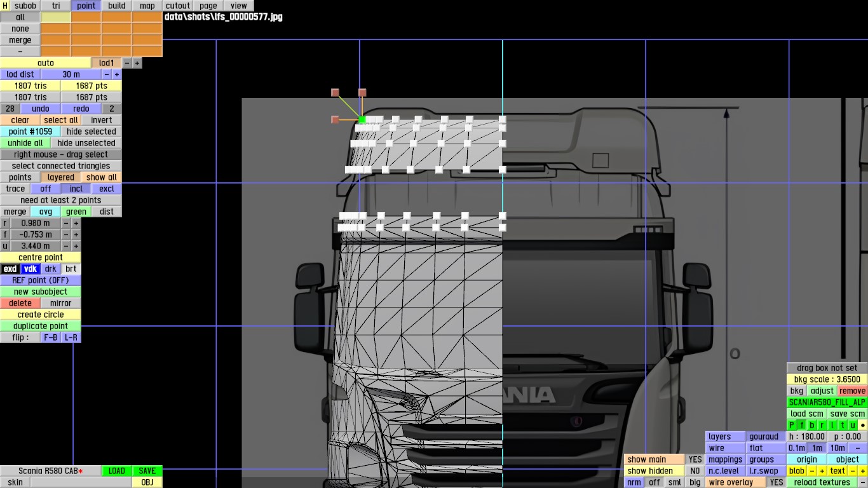Open the map mode tab
The image size is (868, 488).
(147, 6)
